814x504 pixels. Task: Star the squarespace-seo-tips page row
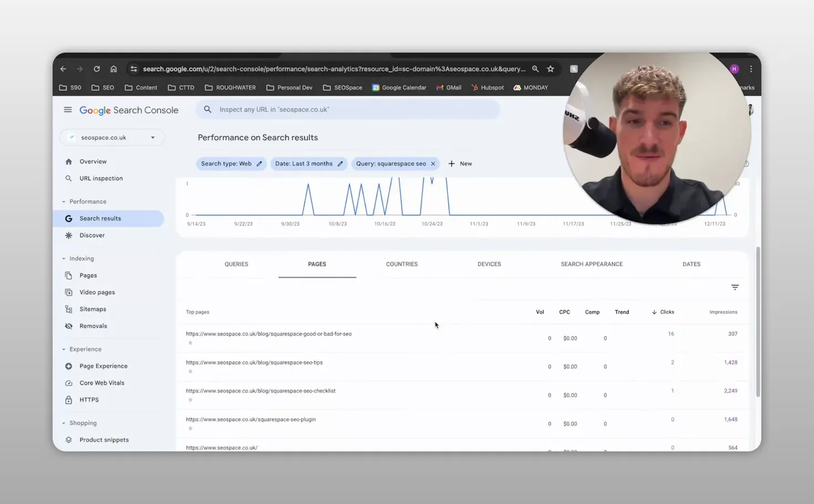[190, 371]
